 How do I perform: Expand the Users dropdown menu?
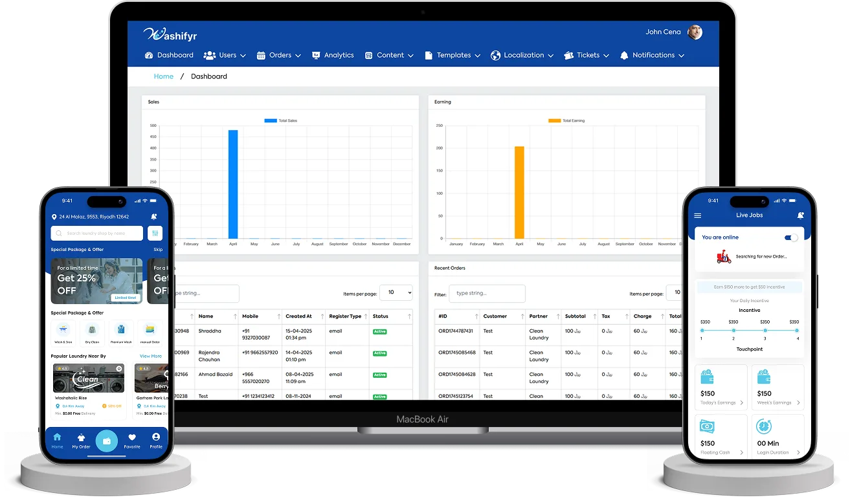[225, 56]
